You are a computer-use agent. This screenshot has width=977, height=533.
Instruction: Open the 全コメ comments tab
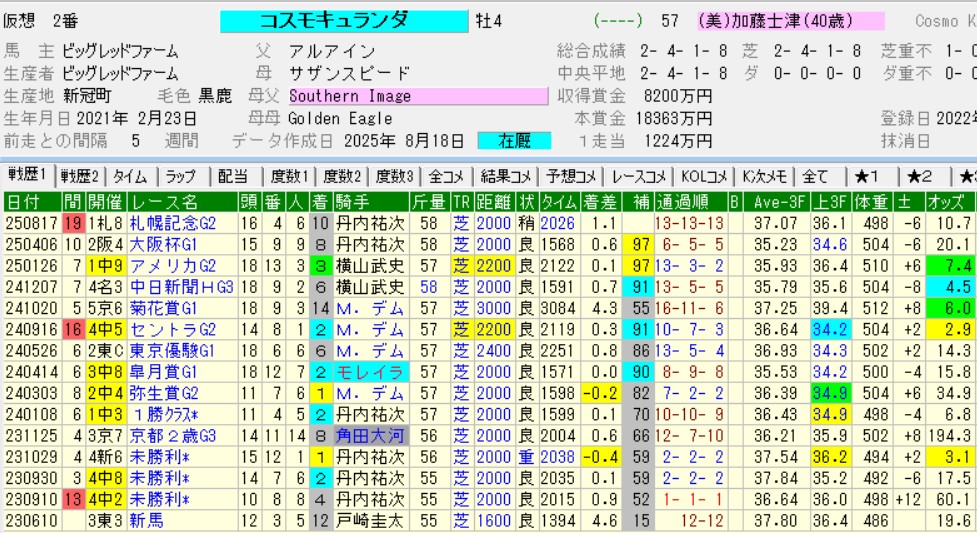pyautogui.click(x=448, y=176)
